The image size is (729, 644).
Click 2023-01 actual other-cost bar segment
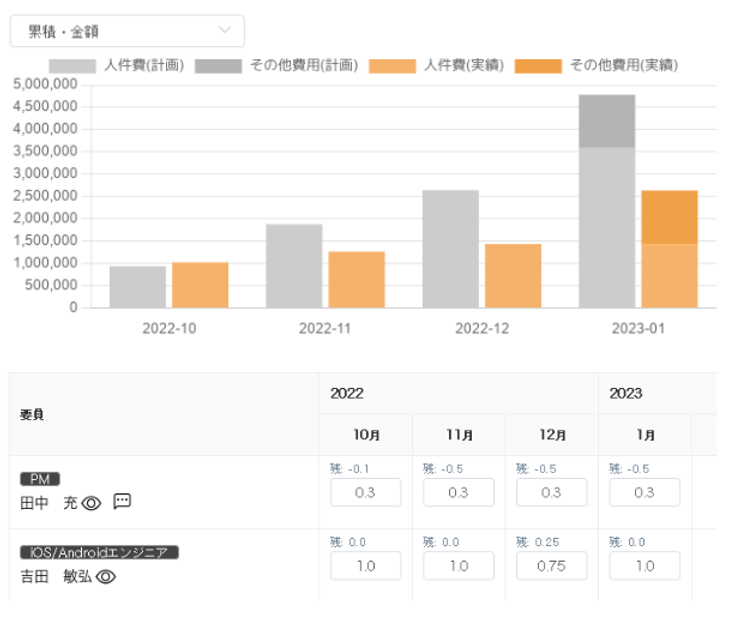click(x=669, y=217)
